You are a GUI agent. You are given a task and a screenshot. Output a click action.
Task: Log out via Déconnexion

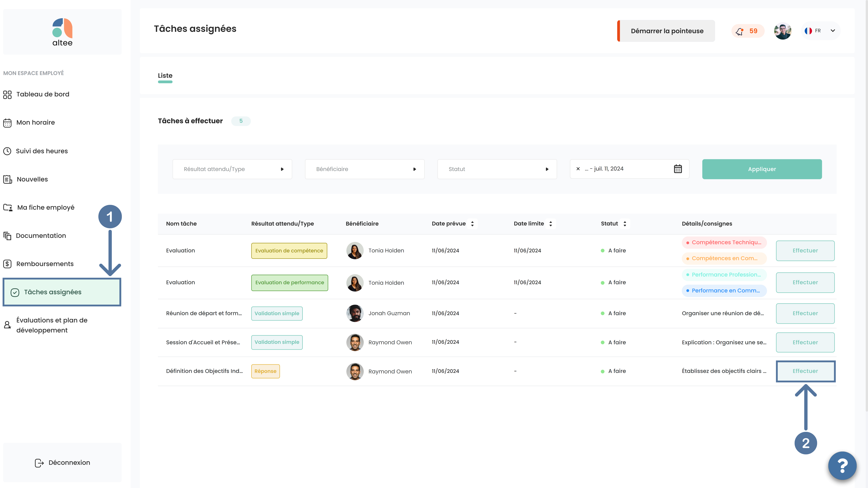pos(62,463)
